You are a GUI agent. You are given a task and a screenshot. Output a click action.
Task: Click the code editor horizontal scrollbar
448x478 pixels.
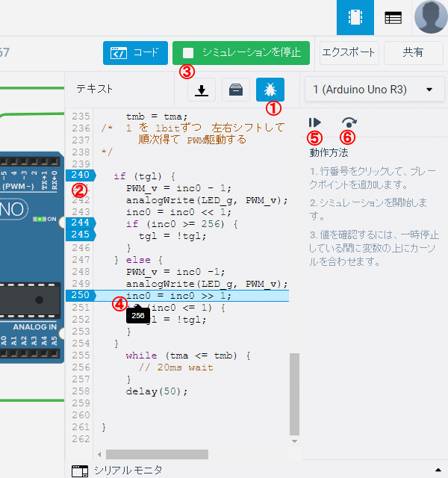coord(157,454)
